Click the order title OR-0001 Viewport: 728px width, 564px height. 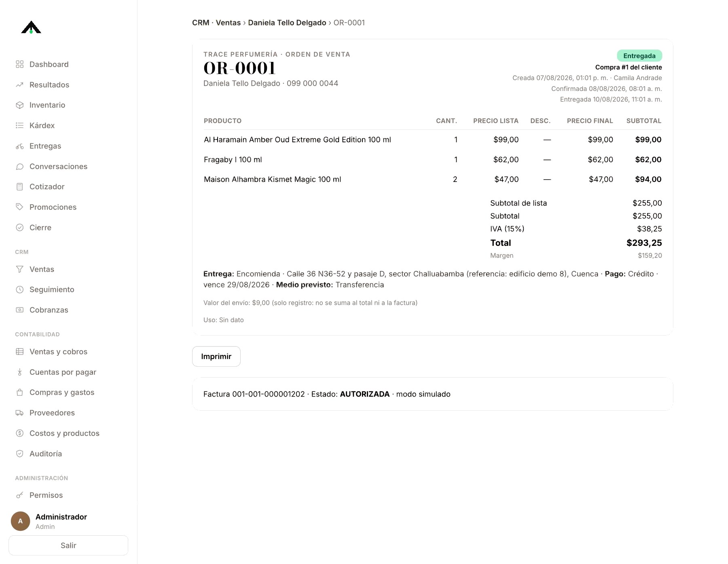click(240, 68)
